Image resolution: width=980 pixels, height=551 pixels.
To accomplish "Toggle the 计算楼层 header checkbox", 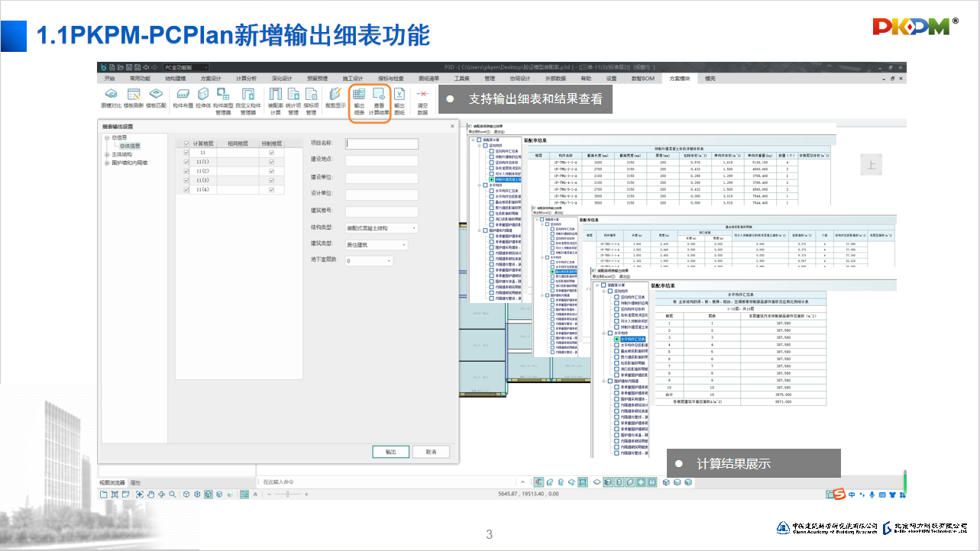I will [x=186, y=143].
